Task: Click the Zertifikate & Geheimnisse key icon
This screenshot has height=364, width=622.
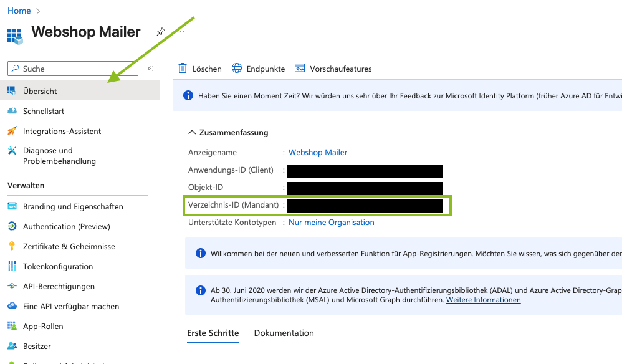Action: [x=12, y=246]
